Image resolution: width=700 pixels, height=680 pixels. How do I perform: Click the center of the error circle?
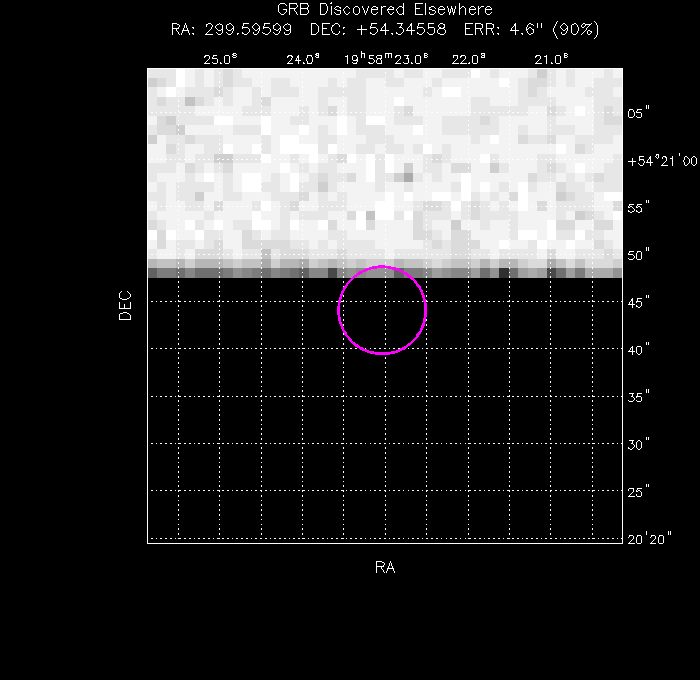(x=383, y=310)
